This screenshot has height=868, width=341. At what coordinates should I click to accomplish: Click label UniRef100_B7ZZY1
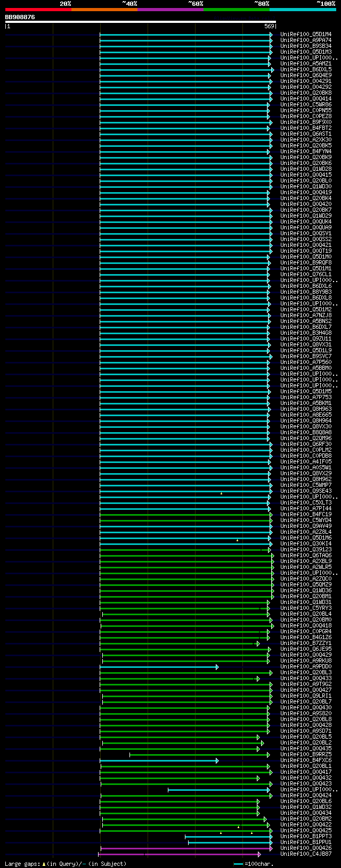(x=306, y=643)
